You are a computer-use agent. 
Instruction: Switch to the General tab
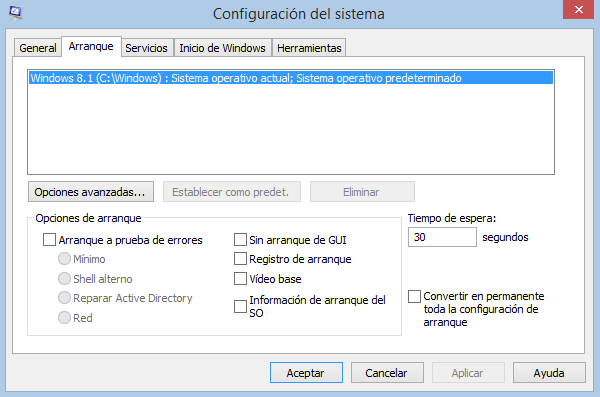[38, 48]
